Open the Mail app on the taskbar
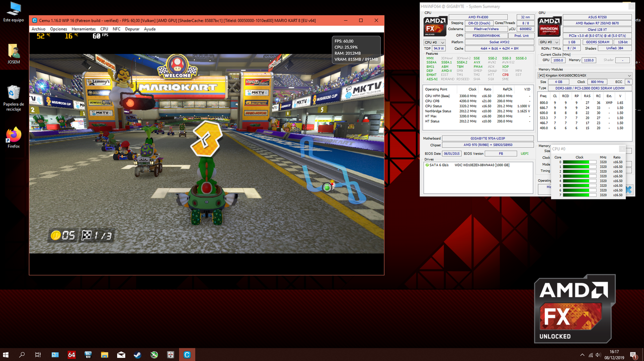Viewport: 644px width, 361px height. pyautogui.click(x=121, y=354)
